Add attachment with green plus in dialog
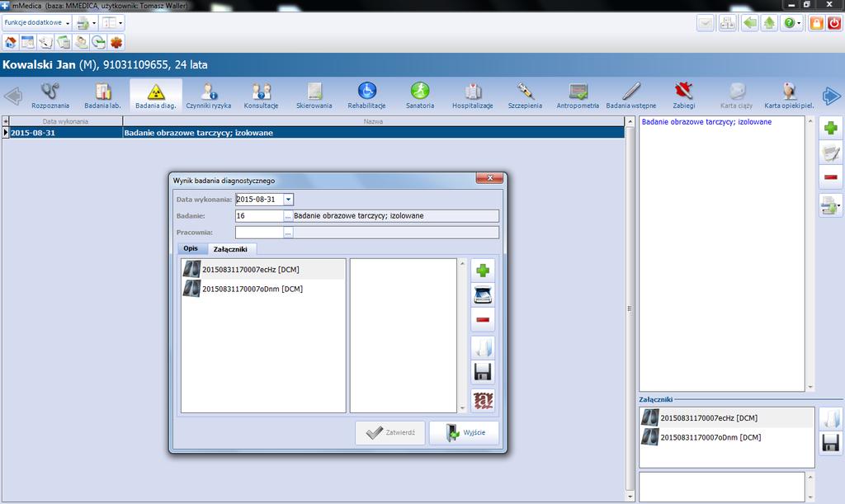Image resolution: width=845 pixels, height=504 pixels. pyautogui.click(x=483, y=271)
